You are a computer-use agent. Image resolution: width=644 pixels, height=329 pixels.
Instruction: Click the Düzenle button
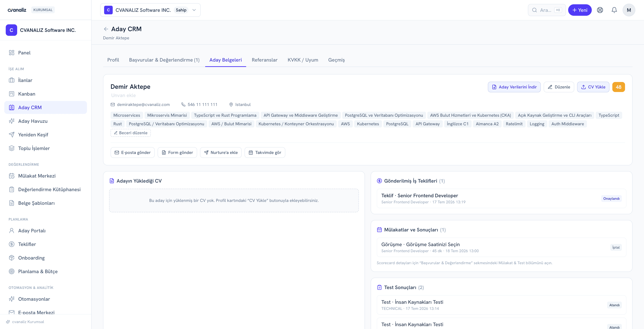pyautogui.click(x=559, y=87)
